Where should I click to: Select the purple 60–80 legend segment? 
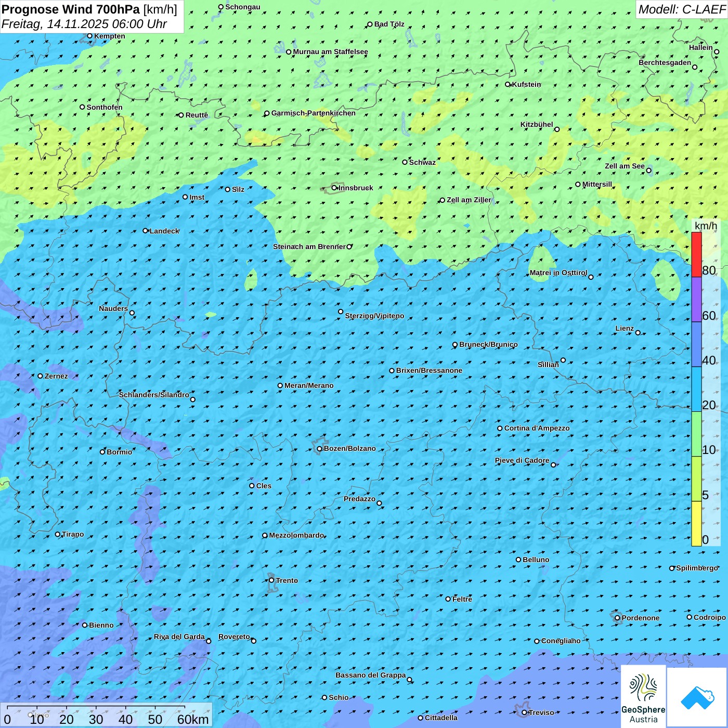coord(696,300)
